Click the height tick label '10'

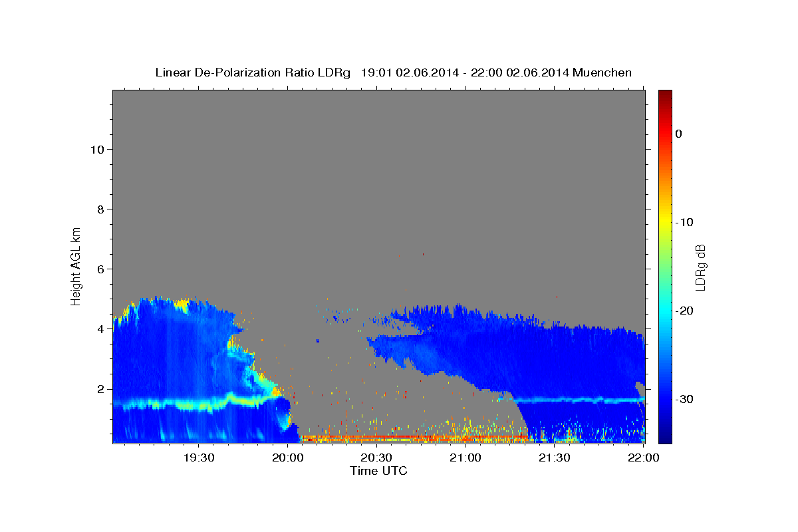(x=99, y=150)
